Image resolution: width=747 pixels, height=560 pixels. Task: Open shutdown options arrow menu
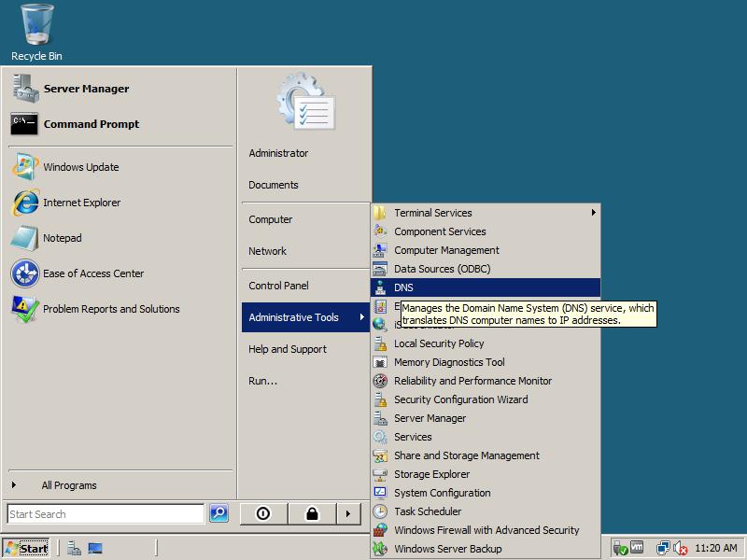(x=348, y=514)
